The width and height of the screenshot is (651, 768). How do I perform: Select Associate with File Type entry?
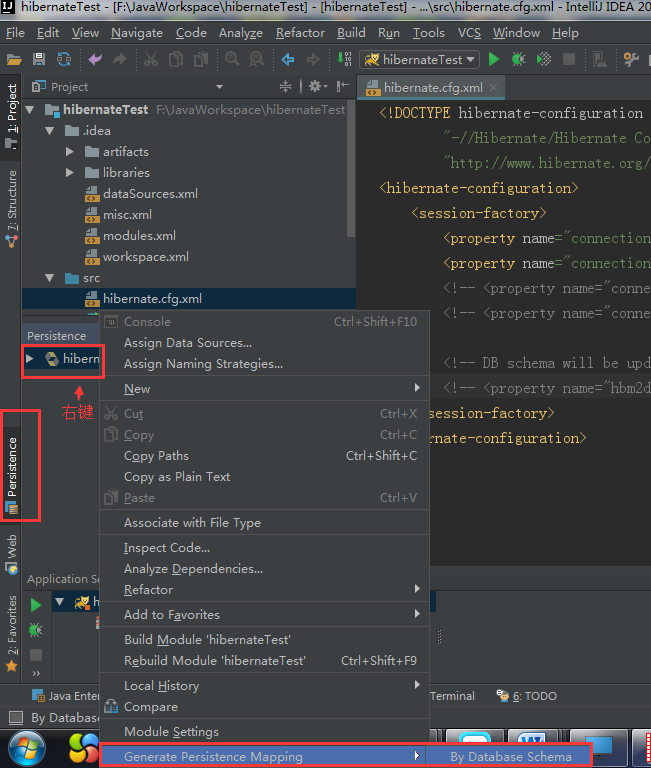pyautogui.click(x=265, y=523)
